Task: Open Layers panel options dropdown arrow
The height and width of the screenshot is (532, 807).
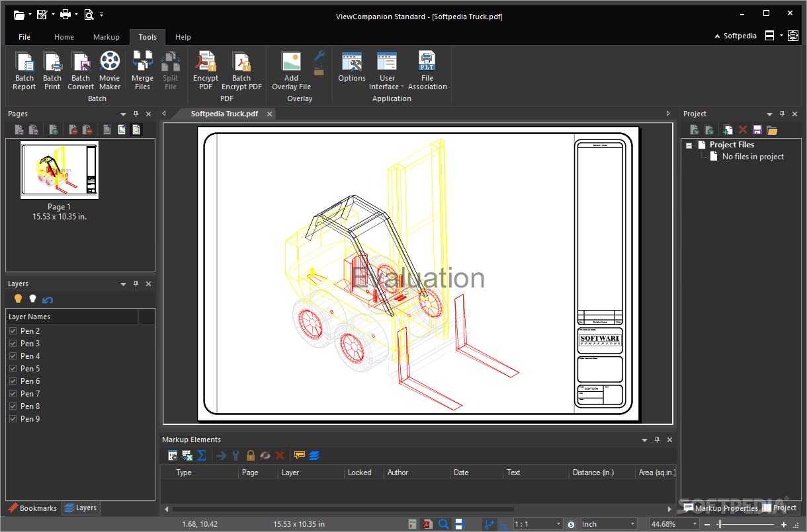Action: point(123,284)
